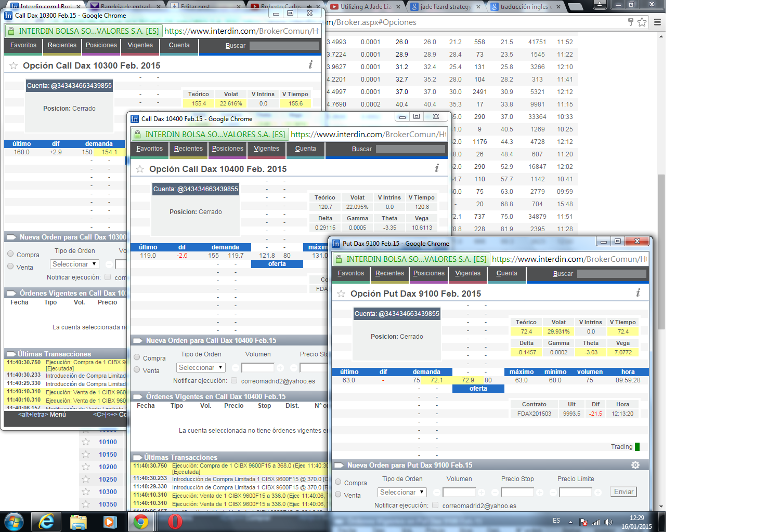780x532 pixels.
Task: Enable Notificar ejecución checkbox in Call Dax 10400
Action: [234, 380]
